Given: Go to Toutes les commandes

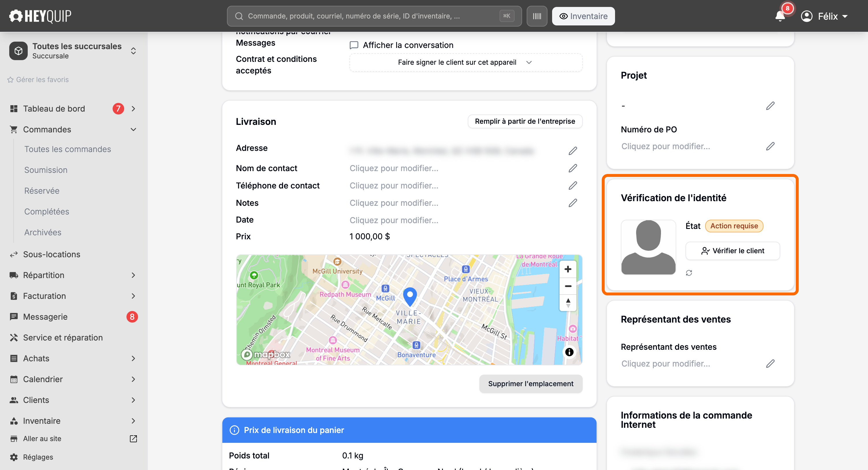Looking at the screenshot, I should pyautogui.click(x=67, y=149).
